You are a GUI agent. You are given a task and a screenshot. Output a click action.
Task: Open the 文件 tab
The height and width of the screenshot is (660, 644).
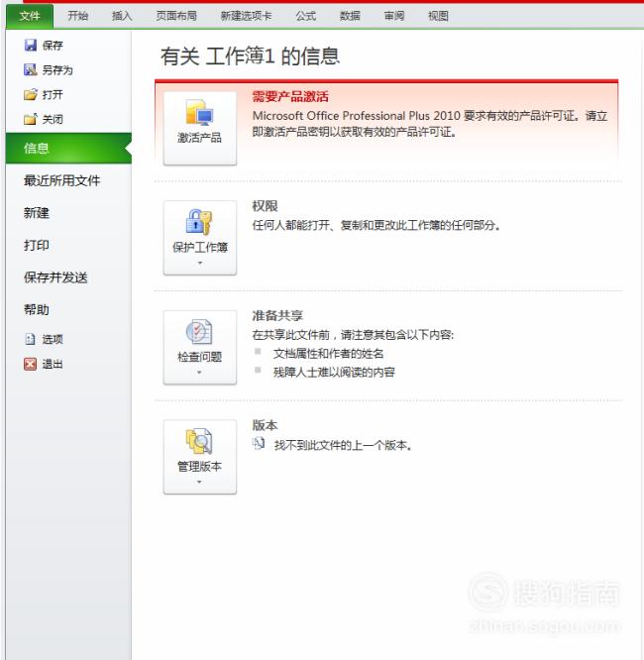pos(30,16)
